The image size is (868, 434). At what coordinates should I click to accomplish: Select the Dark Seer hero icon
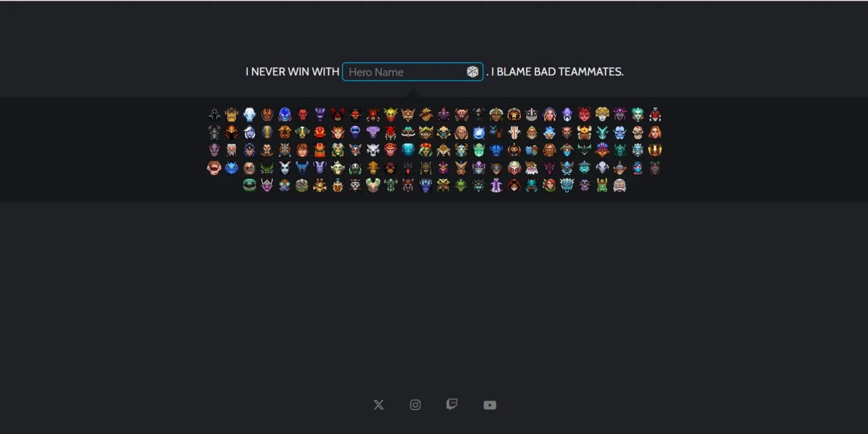[x=567, y=115]
